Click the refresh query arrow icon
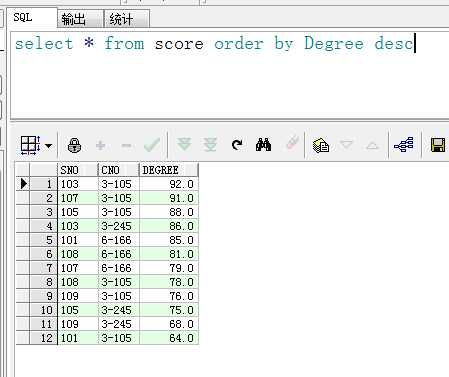This screenshot has width=449, height=377. (237, 145)
